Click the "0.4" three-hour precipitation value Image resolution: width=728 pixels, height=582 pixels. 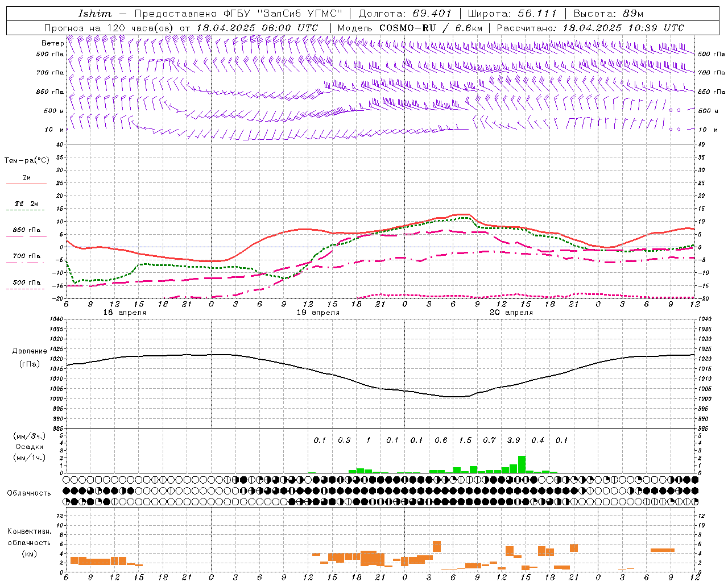537,440
